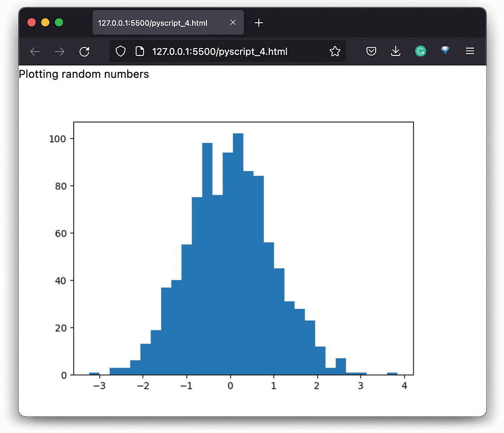Click y-axis label 60

pos(61,233)
